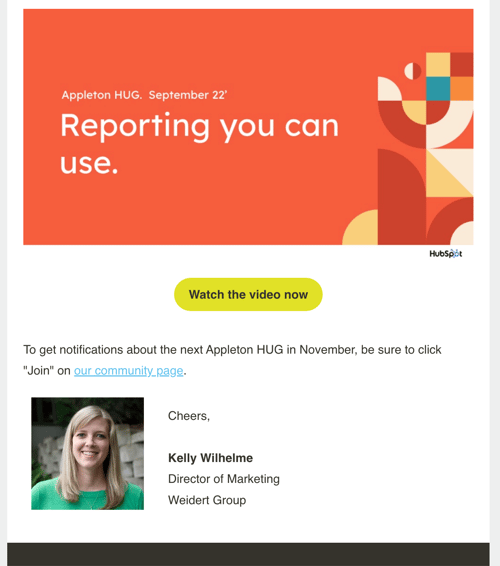Click the 'Weidert Group' company text
This screenshot has width=500, height=566.
[207, 500]
